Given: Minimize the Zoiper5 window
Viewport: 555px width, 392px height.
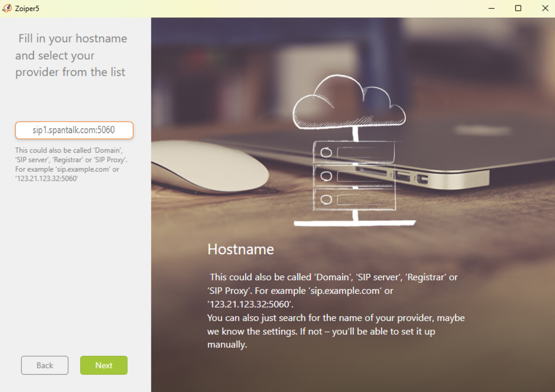Looking at the screenshot, I should pos(491,8).
